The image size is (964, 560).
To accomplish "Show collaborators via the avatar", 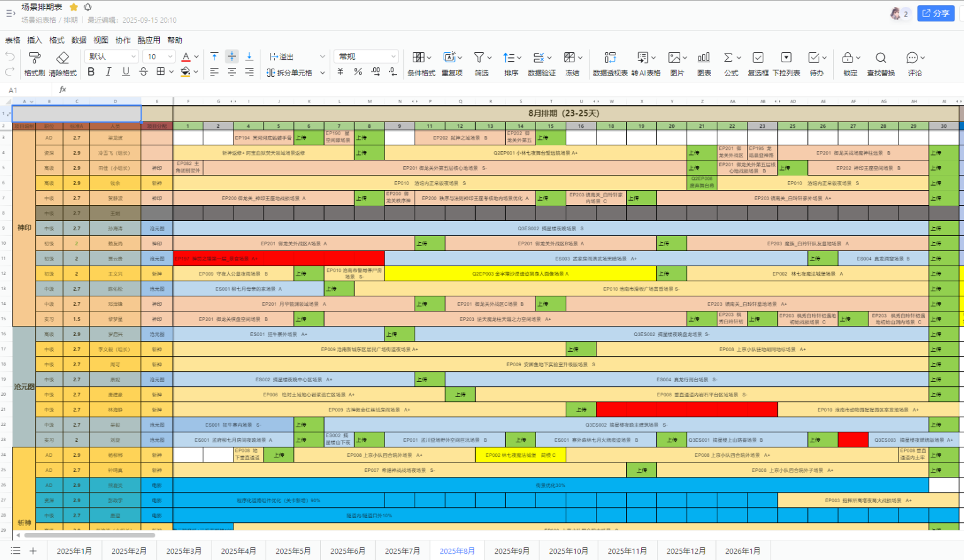I will coord(895,13).
